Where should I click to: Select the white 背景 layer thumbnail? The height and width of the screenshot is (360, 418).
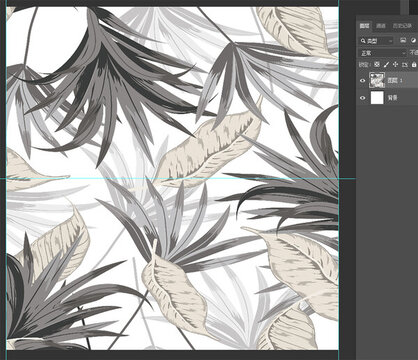click(377, 98)
